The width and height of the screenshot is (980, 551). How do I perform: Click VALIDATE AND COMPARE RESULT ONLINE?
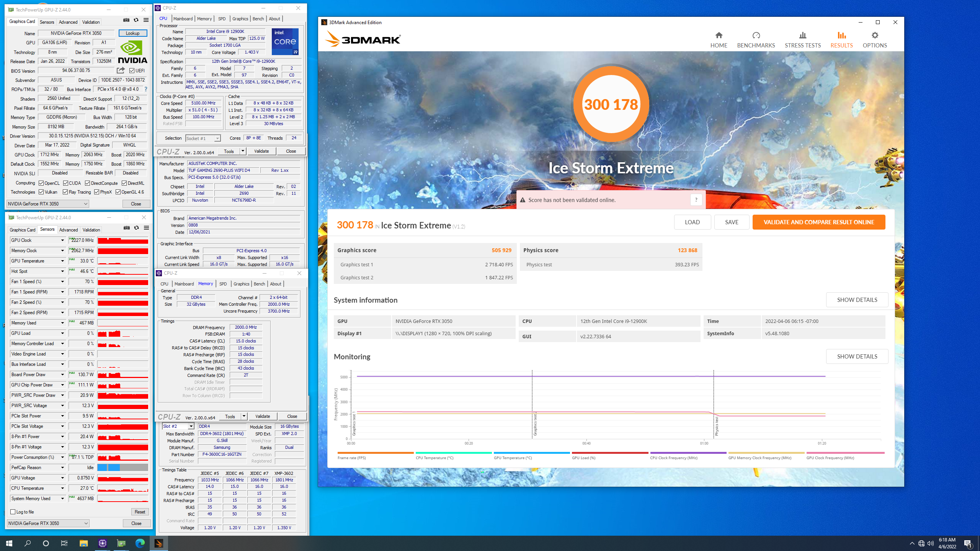pos(819,222)
